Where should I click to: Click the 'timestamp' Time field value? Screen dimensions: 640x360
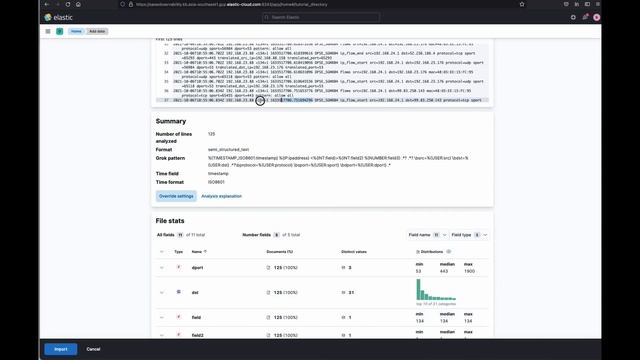tap(218, 173)
